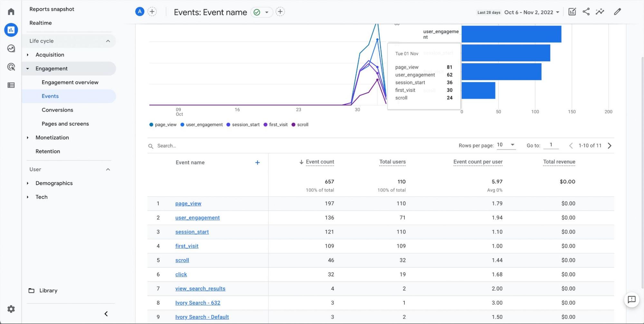Collapse the sidebar with the left chevron
Screen dimensions: 644x324
point(106,314)
